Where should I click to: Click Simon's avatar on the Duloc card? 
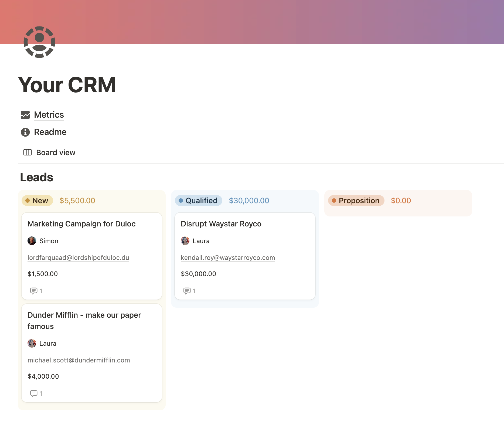pos(32,241)
